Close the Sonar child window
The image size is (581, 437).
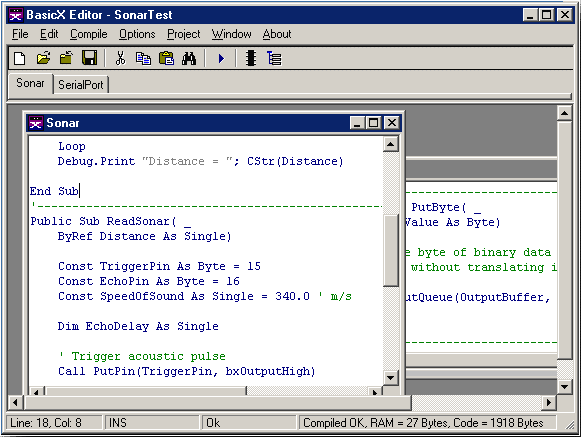pos(391,123)
